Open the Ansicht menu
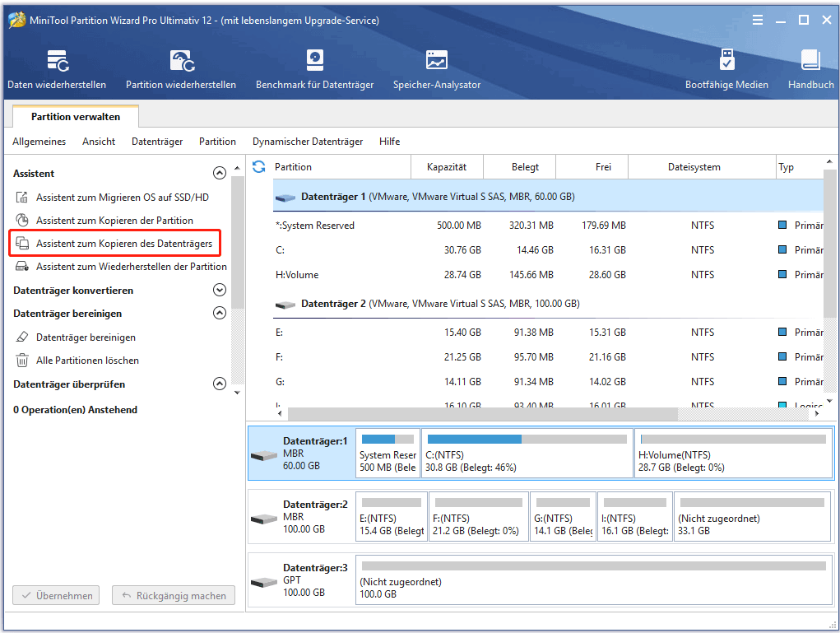The height and width of the screenshot is (633, 840). pos(99,142)
